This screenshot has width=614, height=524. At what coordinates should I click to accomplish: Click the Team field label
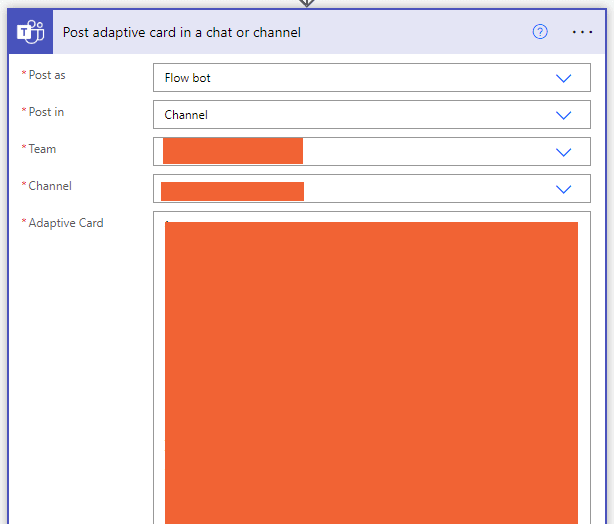point(42,149)
